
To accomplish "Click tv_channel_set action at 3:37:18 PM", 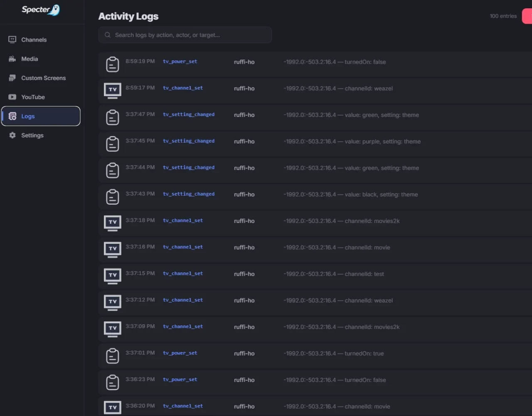I will (183, 220).
